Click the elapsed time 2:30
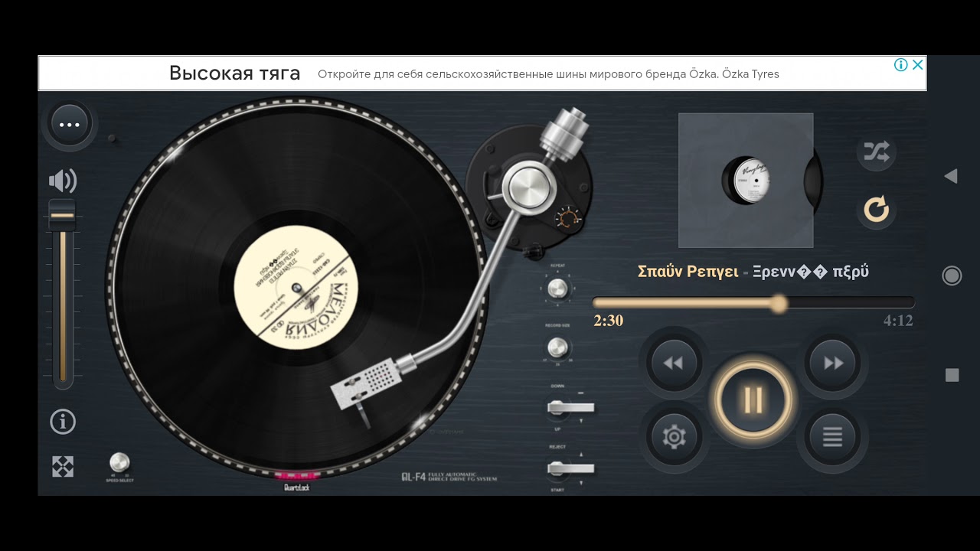 coord(608,321)
